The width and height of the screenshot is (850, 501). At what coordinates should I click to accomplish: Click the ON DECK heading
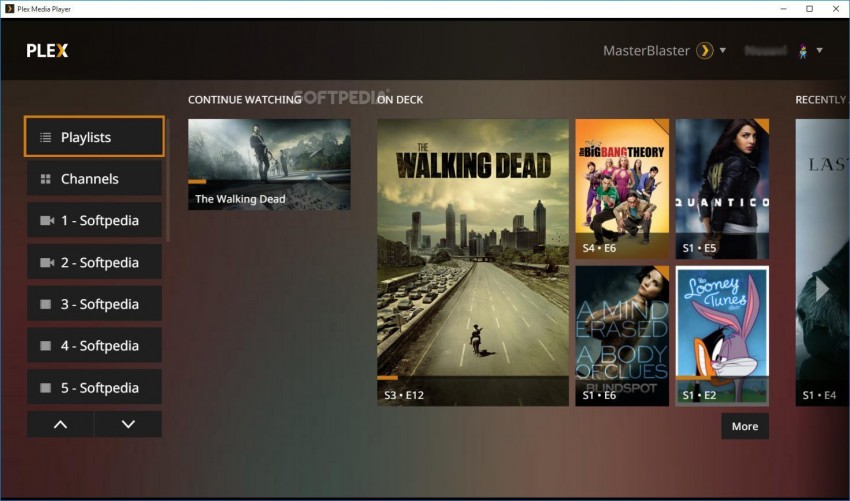[x=400, y=100]
